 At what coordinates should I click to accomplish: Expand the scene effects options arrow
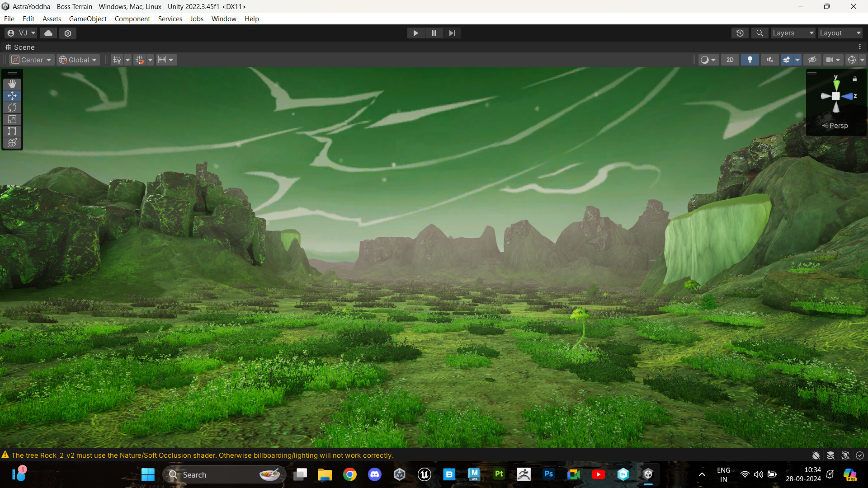click(x=797, y=60)
